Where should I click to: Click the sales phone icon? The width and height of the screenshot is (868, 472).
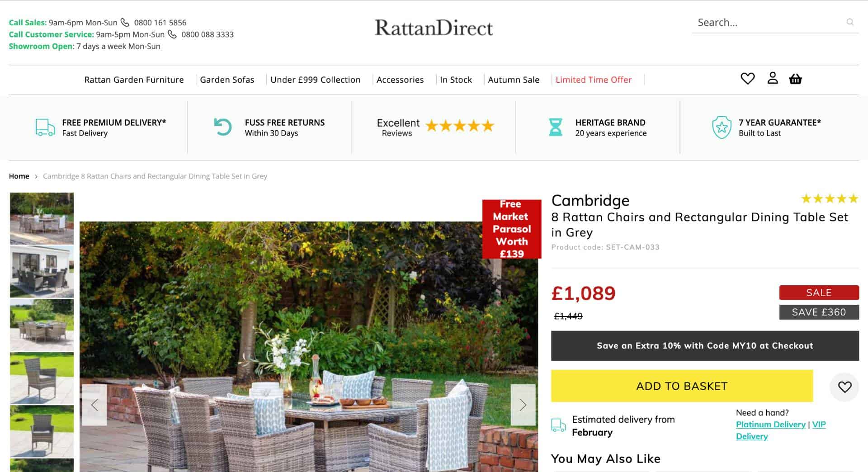pos(125,22)
